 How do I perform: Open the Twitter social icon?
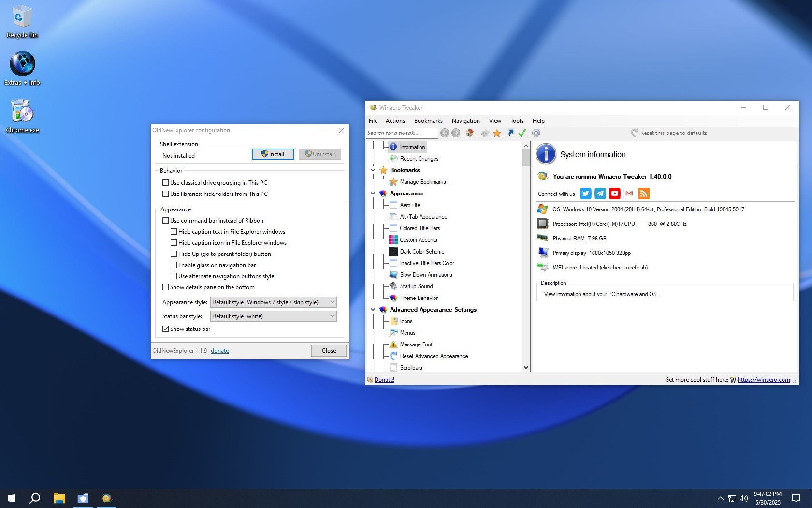586,194
